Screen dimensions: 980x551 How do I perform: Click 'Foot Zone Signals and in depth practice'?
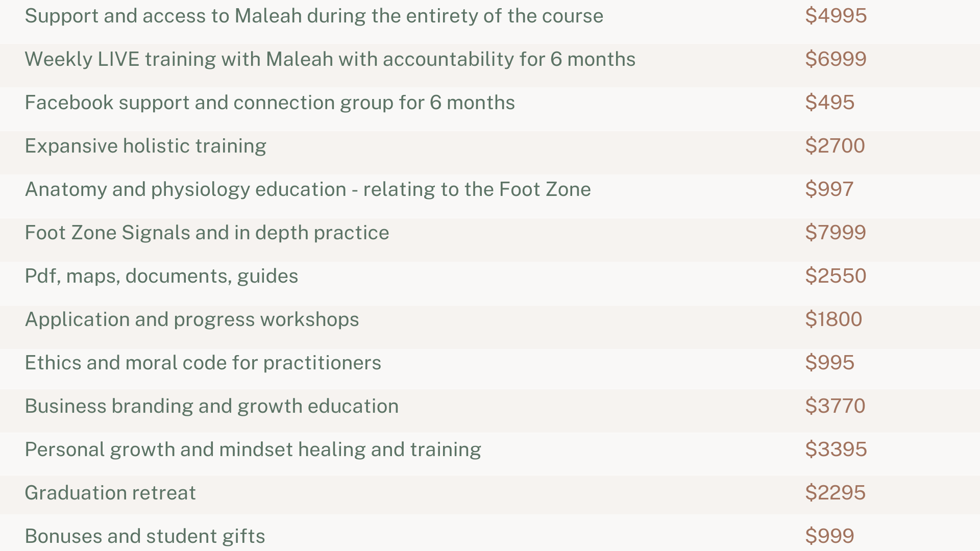(207, 233)
